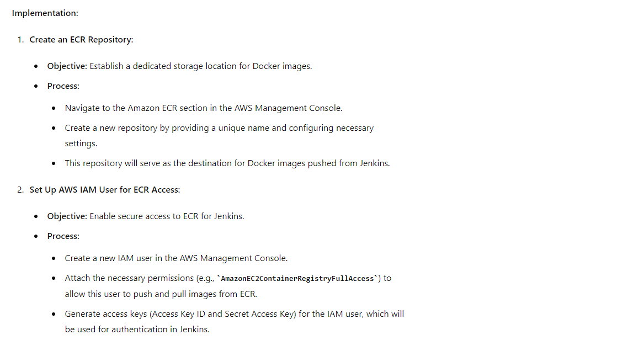Click the 'Process:' label under the IAM User section
The image size is (644, 340).
(63, 237)
